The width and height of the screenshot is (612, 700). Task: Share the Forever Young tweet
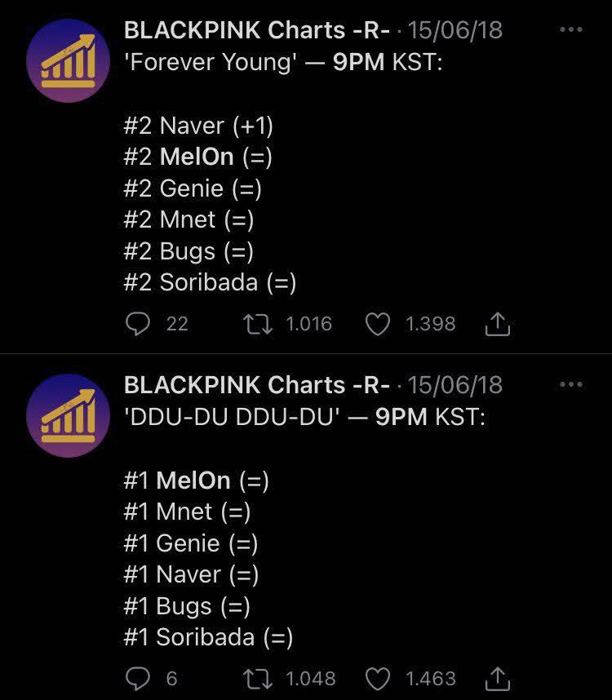point(497,324)
